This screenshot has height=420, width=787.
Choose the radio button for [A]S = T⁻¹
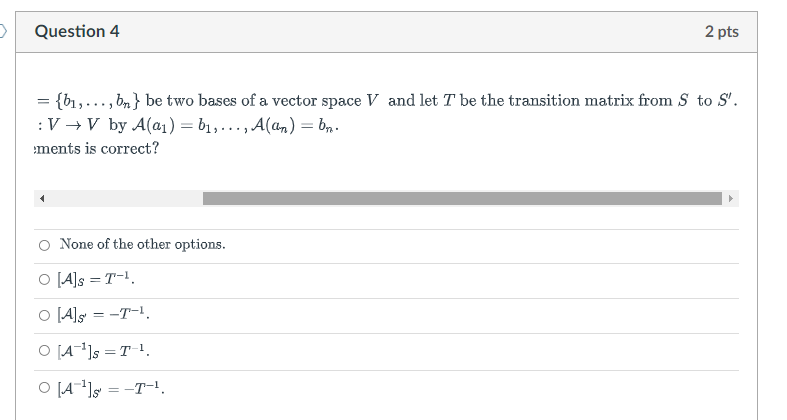pyautogui.click(x=44, y=279)
